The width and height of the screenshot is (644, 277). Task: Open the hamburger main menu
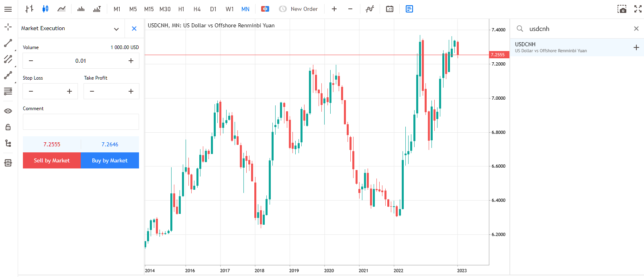point(8,9)
